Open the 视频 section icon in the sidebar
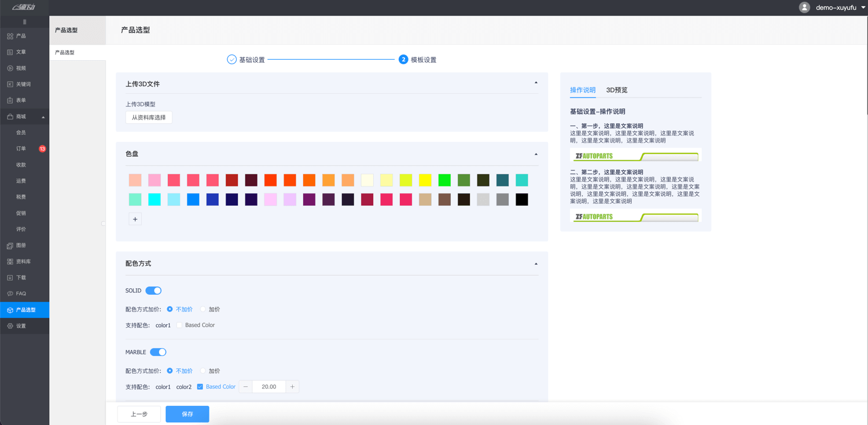This screenshot has width=868, height=425. [10, 68]
